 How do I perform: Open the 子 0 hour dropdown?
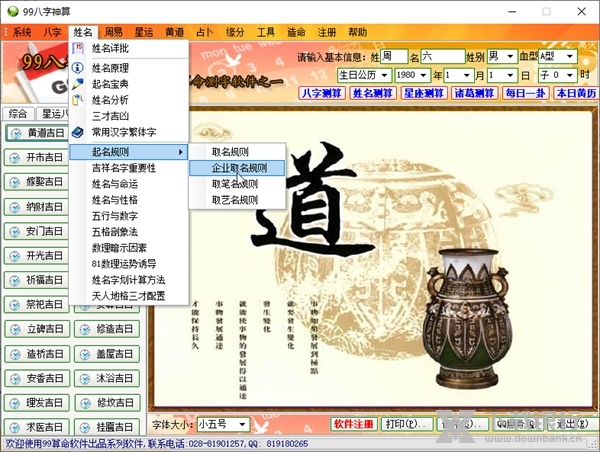pyautogui.click(x=570, y=75)
